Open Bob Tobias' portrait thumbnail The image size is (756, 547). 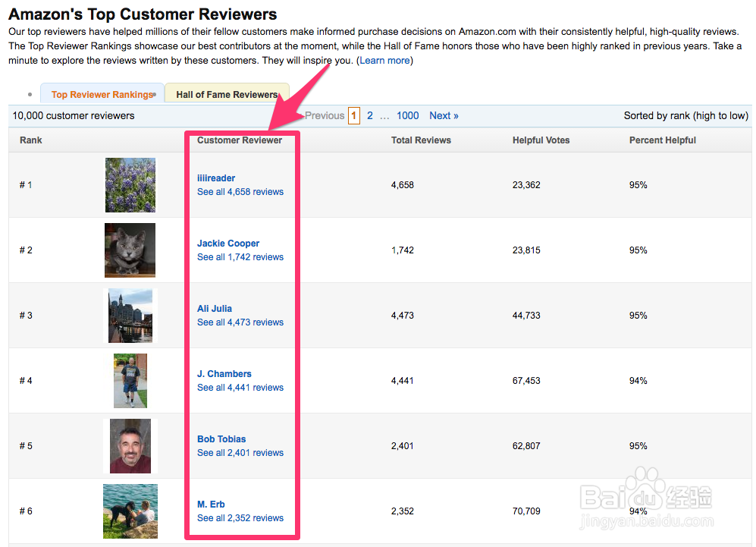[x=130, y=446]
